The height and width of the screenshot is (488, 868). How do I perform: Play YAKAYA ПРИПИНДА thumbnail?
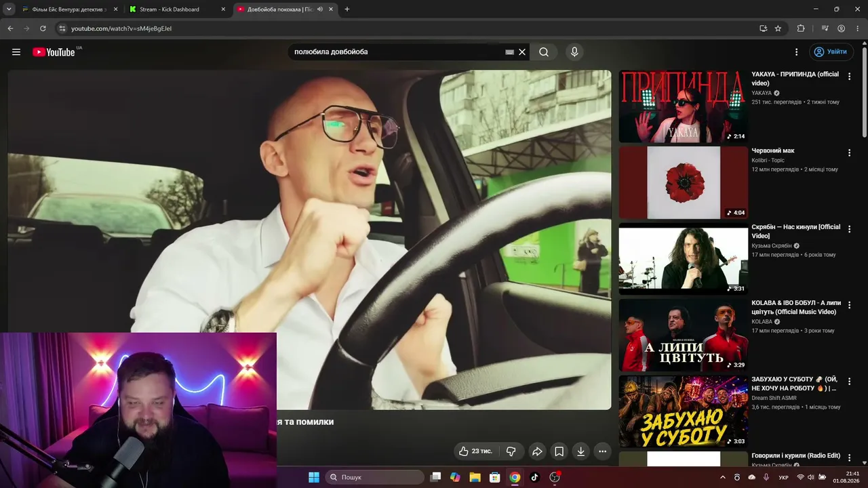point(683,106)
